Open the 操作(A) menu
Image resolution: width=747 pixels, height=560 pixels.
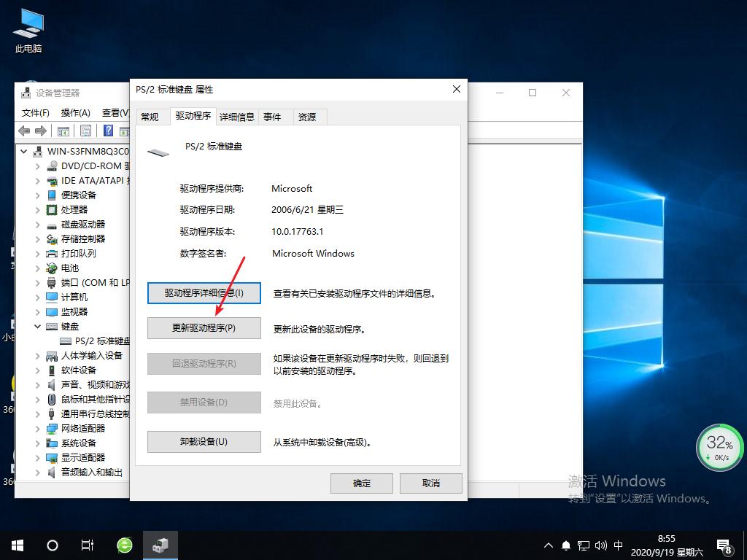click(x=75, y=112)
